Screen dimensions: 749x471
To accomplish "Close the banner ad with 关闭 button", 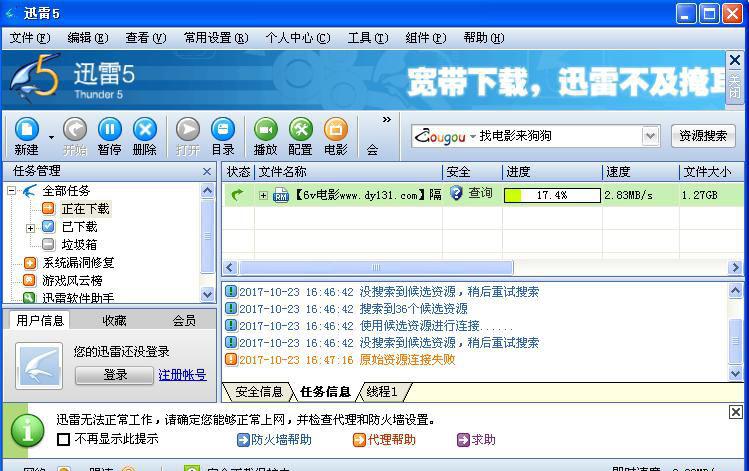I will [735, 76].
